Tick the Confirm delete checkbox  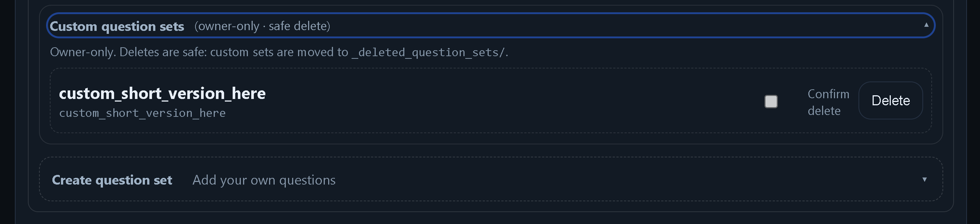tap(771, 102)
